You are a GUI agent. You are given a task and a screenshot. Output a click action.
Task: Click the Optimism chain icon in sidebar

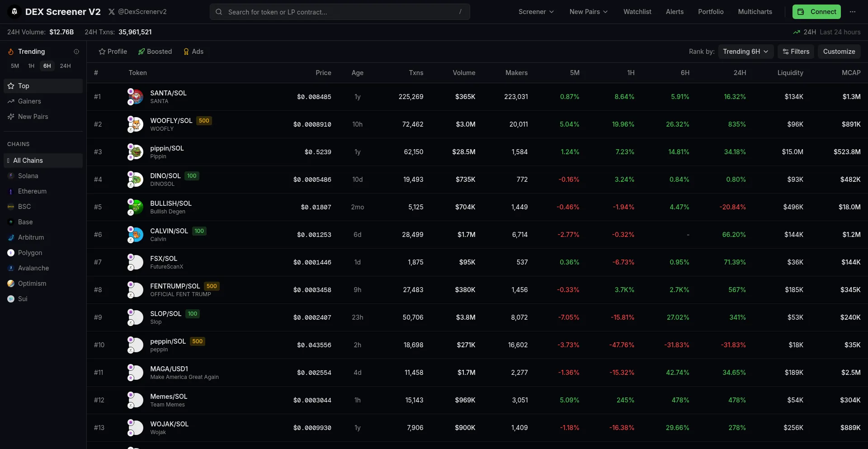pos(11,284)
